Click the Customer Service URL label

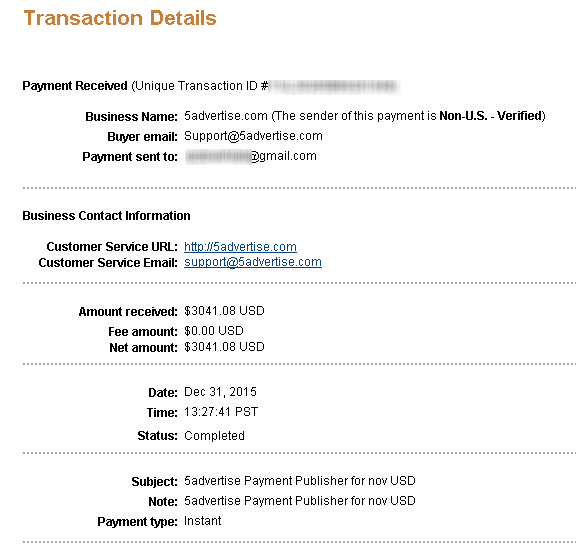click(x=112, y=246)
